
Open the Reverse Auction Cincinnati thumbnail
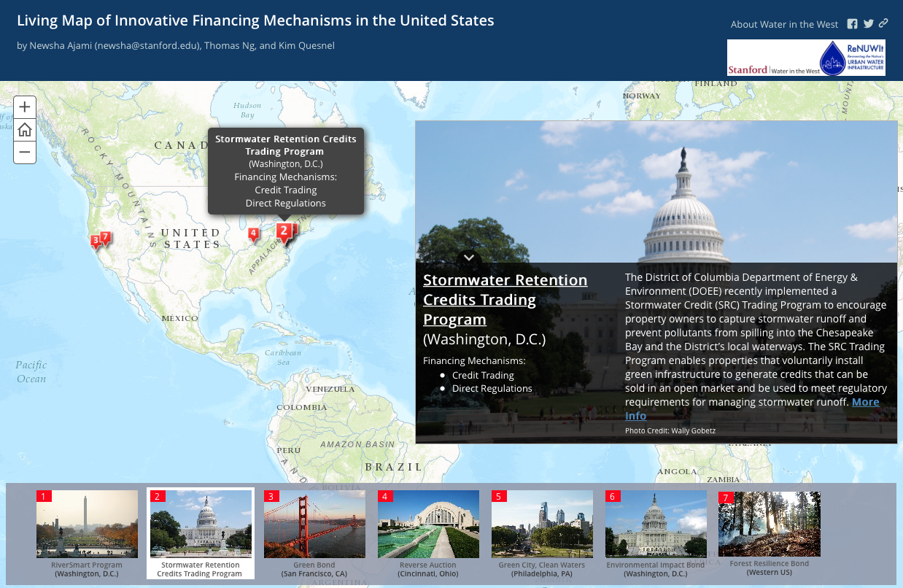click(428, 524)
